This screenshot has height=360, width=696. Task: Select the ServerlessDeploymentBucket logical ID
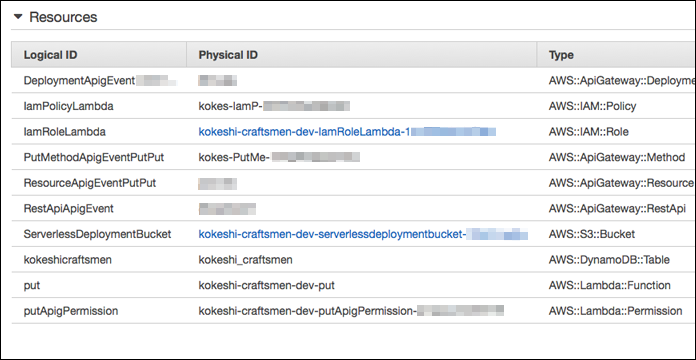point(97,234)
